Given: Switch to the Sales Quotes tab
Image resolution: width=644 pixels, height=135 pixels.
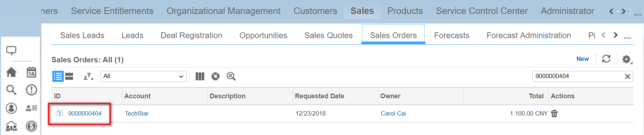Looking at the screenshot, I should [x=328, y=35].
